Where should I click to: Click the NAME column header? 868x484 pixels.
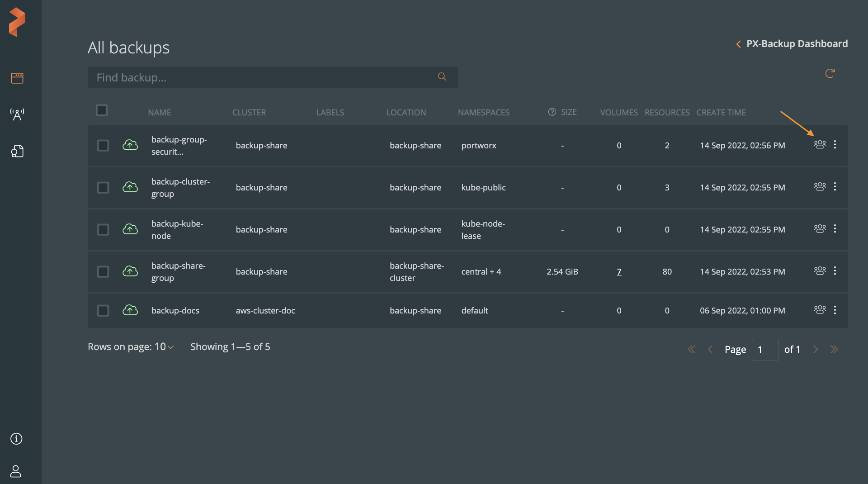tap(159, 113)
